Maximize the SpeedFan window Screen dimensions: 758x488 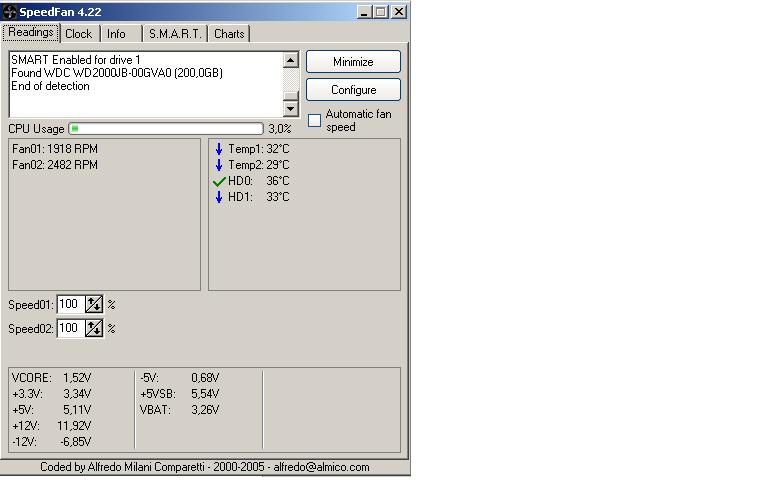[381, 12]
